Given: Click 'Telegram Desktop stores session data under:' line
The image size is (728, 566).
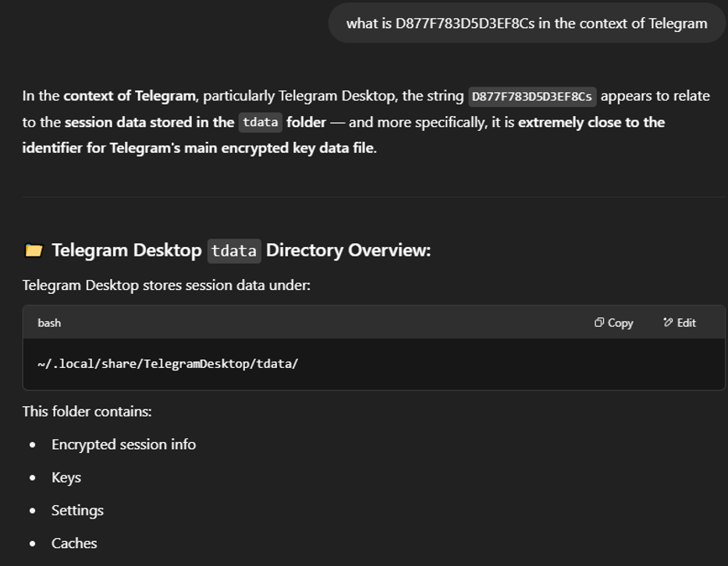Looking at the screenshot, I should click(x=166, y=285).
